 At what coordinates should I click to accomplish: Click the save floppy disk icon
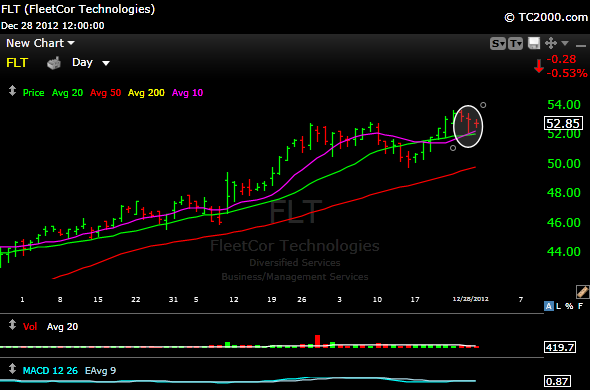point(534,43)
